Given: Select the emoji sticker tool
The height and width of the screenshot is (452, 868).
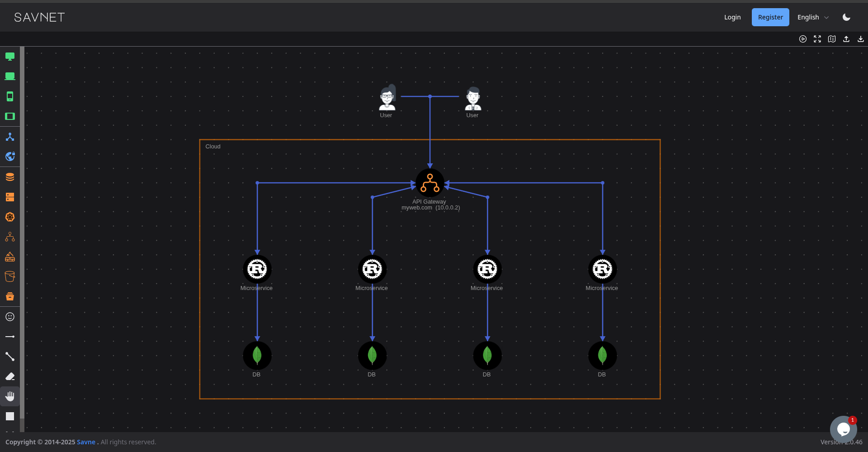Looking at the screenshot, I should (x=10, y=317).
